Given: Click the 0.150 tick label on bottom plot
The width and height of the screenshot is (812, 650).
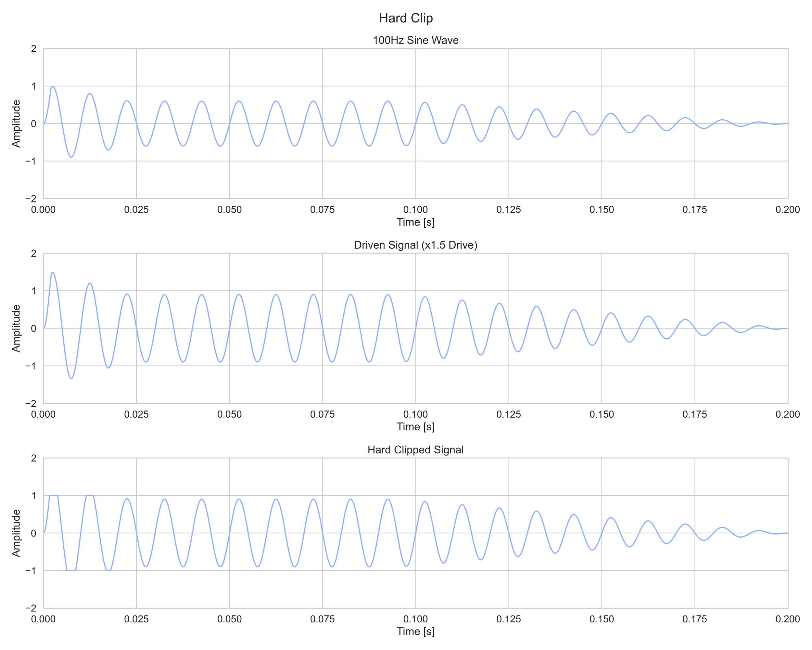Looking at the screenshot, I should (x=602, y=619).
